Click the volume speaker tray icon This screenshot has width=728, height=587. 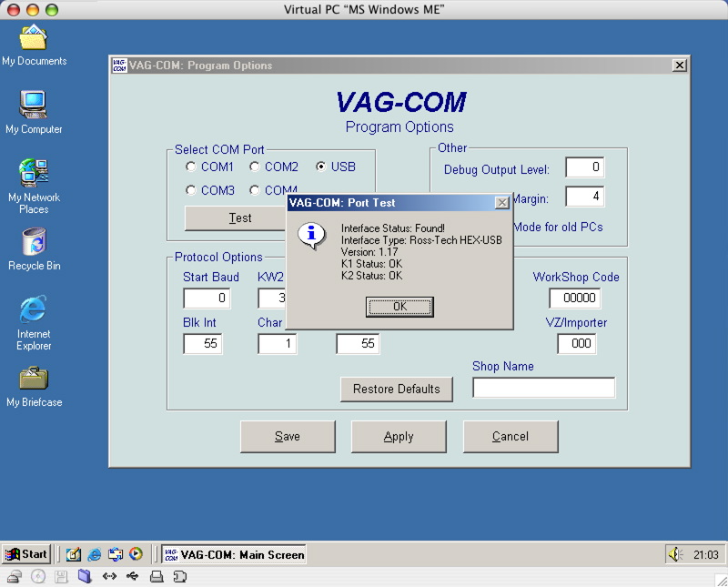click(x=675, y=554)
